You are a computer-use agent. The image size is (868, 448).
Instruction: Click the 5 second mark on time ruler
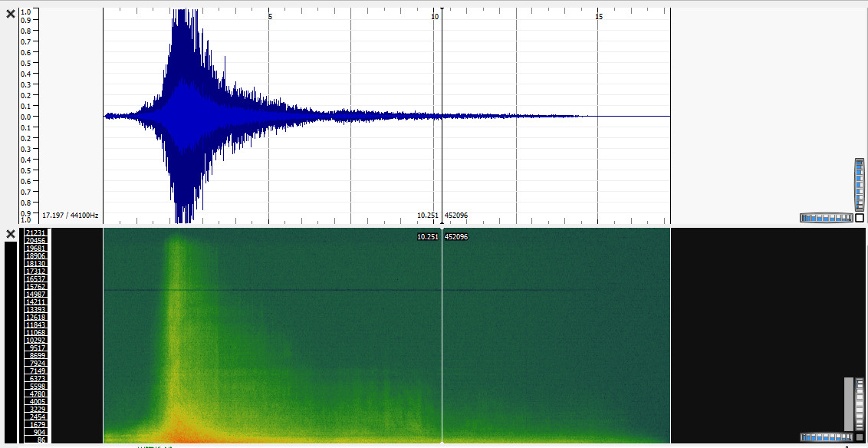pos(270,16)
